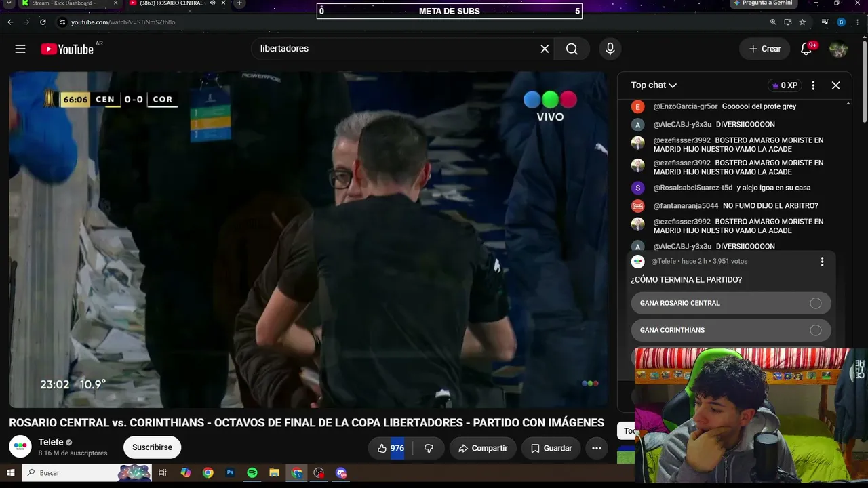Save video with the Guardar button
Image resolution: width=868 pixels, height=488 pixels.
tap(551, 448)
